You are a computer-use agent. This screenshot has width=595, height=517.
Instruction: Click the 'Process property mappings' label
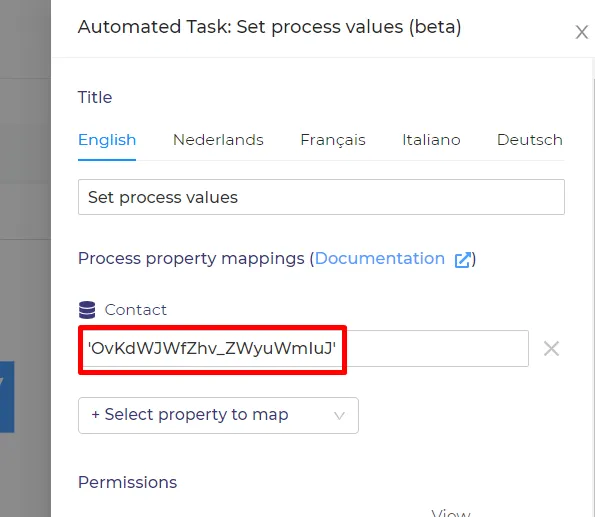(191, 259)
